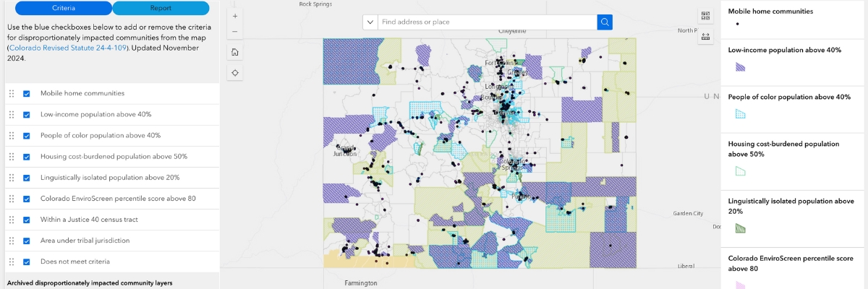Click the Garden City label on the map
This screenshot has height=289, width=868.
(688, 213)
